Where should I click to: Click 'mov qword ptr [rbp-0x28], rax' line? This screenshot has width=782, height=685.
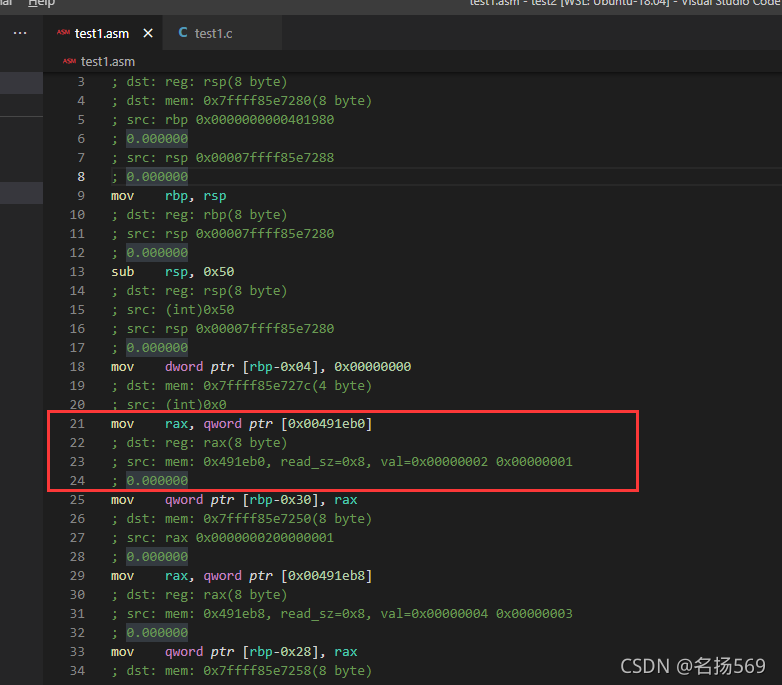(234, 652)
